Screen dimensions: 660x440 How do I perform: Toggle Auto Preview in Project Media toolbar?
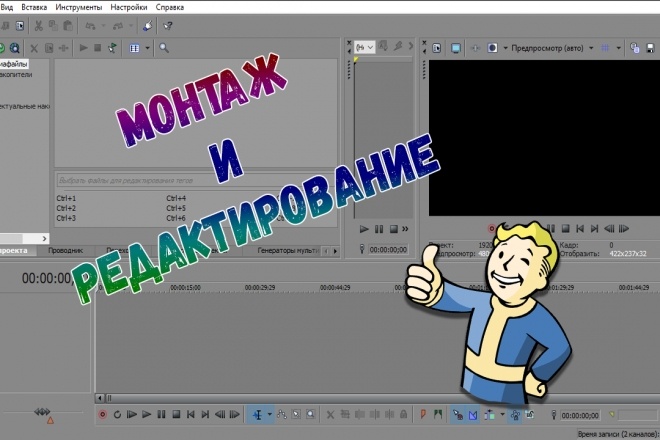[112, 48]
